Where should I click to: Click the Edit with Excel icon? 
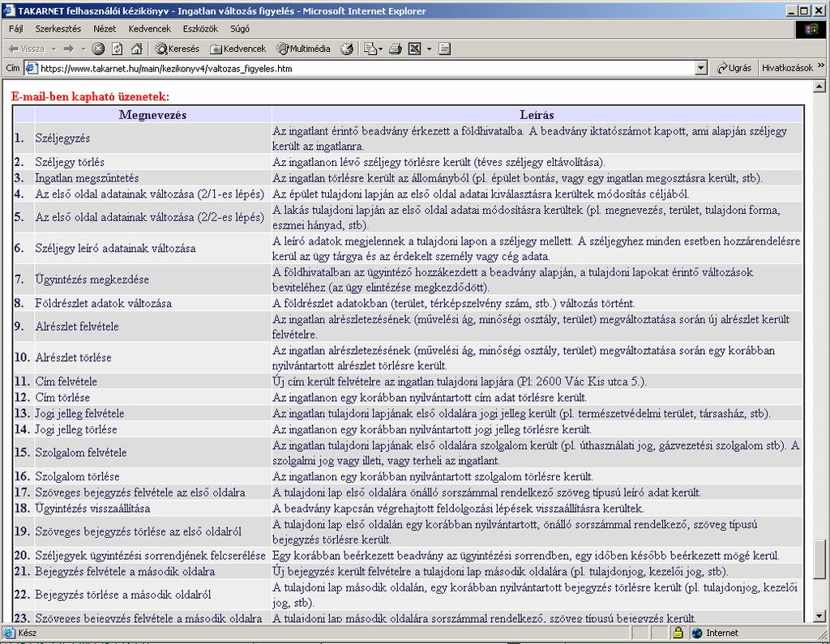click(x=414, y=49)
